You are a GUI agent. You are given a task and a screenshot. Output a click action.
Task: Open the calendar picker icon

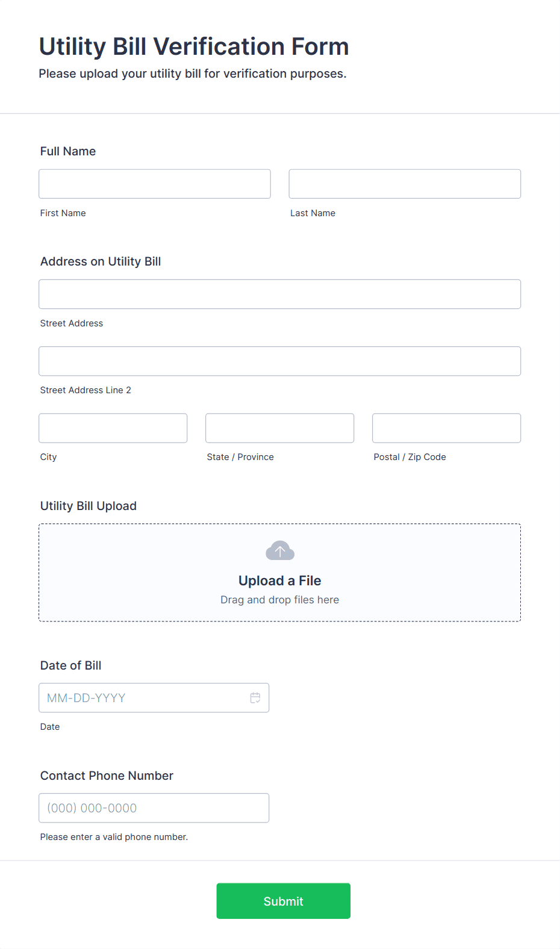[x=255, y=697]
